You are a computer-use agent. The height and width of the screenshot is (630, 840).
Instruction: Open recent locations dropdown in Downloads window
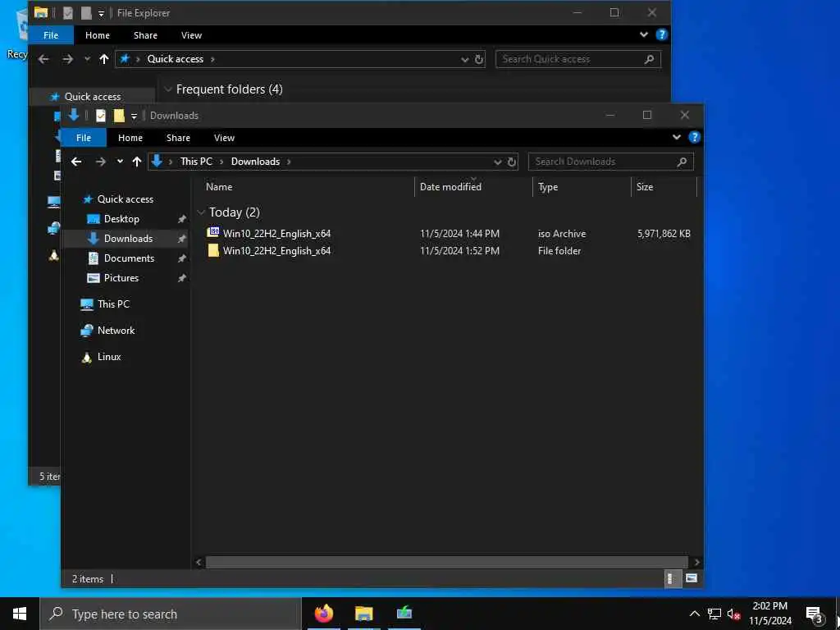[x=120, y=162]
